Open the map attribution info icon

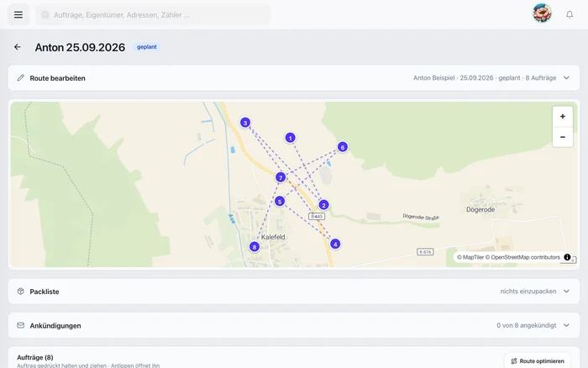[x=567, y=257]
